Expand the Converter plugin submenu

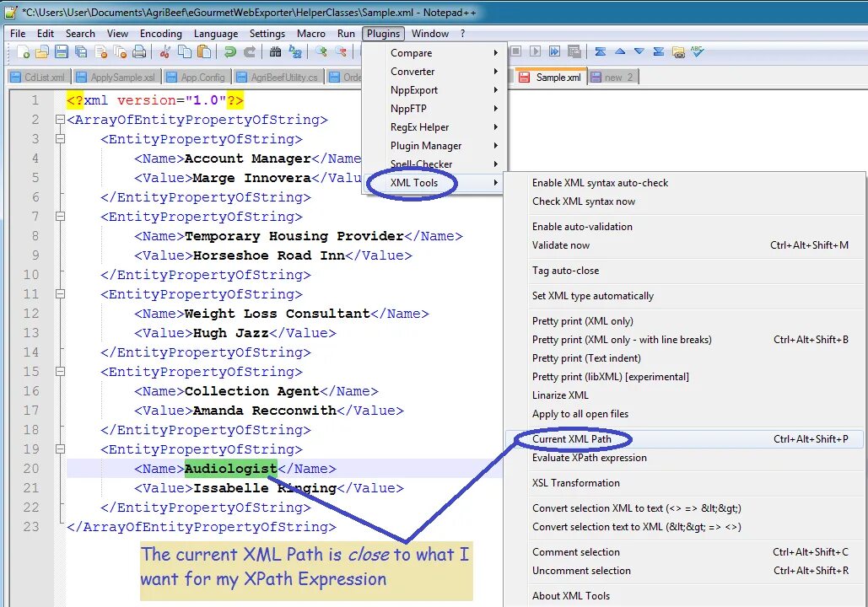tap(434, 72)
